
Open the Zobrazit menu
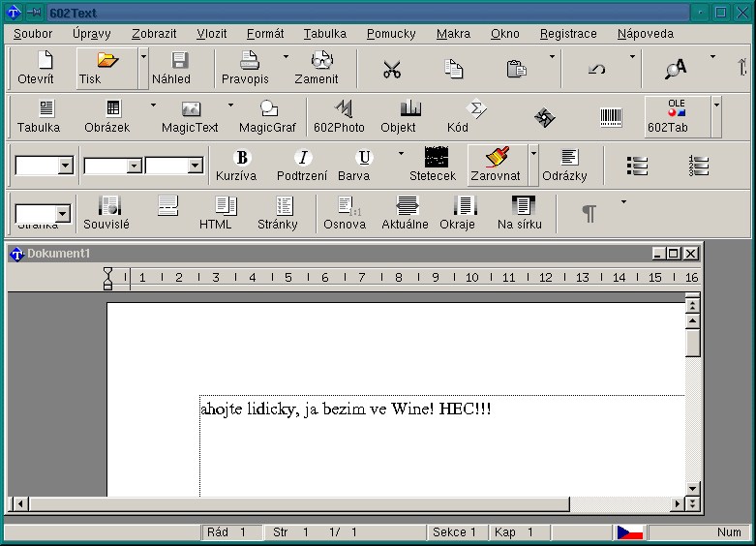click(x=154, y=33)
